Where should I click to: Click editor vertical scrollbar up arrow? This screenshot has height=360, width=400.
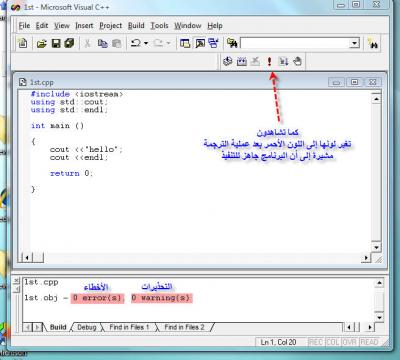(x=376, y=99)
